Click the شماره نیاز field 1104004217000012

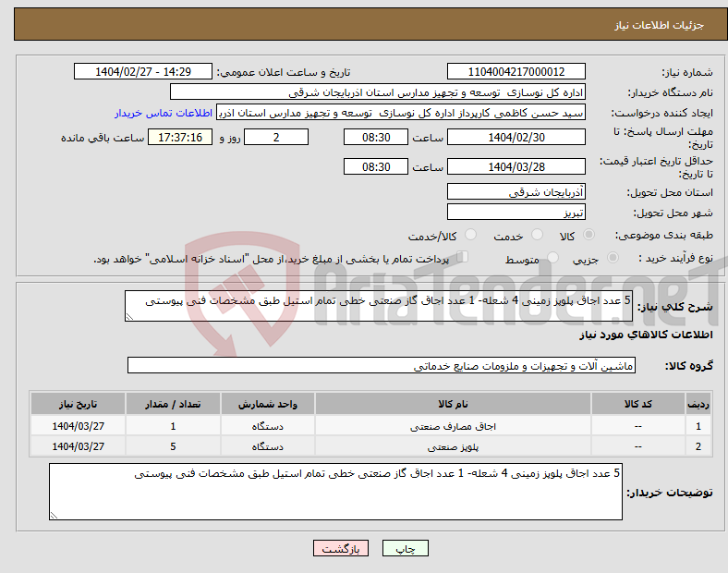point(516,71)
